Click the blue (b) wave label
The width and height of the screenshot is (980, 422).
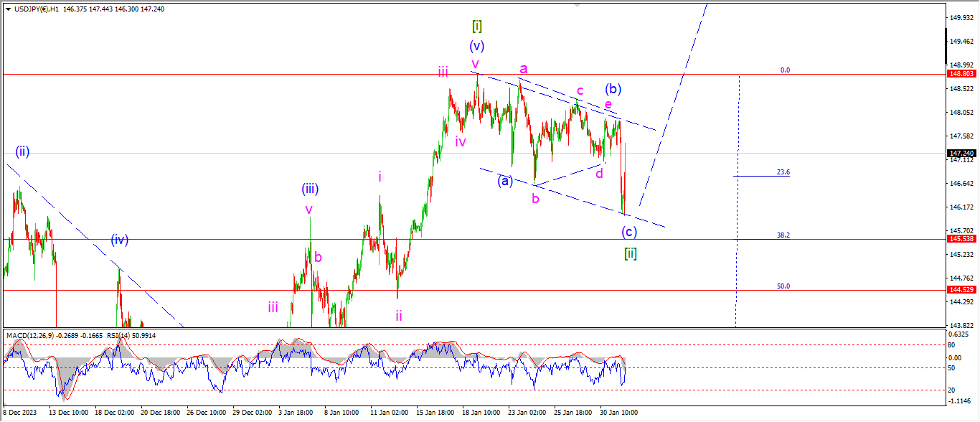[x=613, y=89]
